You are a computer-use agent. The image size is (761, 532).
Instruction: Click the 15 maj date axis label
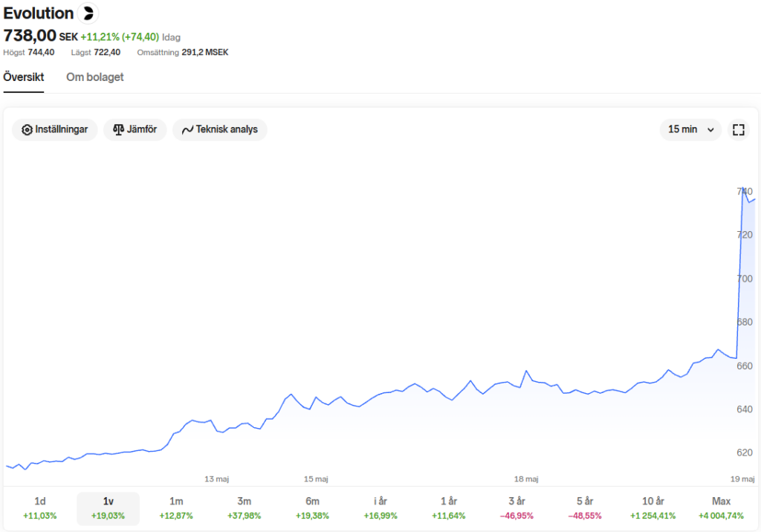[316, 479]
